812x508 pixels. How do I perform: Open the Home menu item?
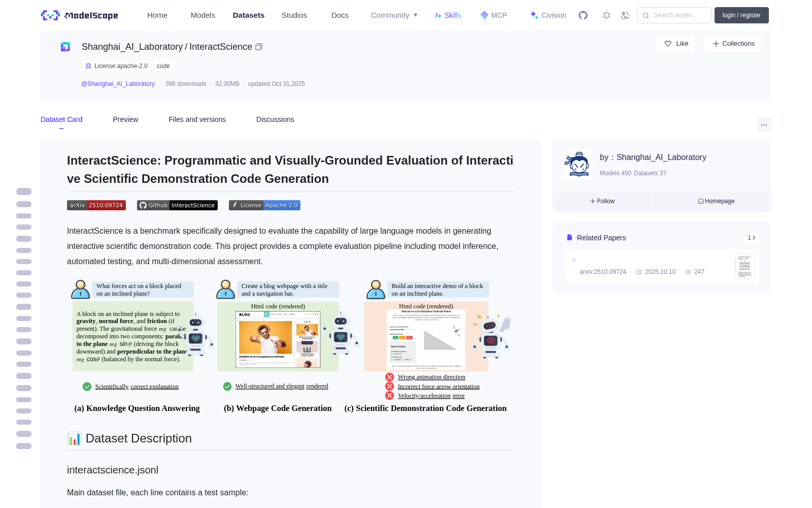pos(157,15)
